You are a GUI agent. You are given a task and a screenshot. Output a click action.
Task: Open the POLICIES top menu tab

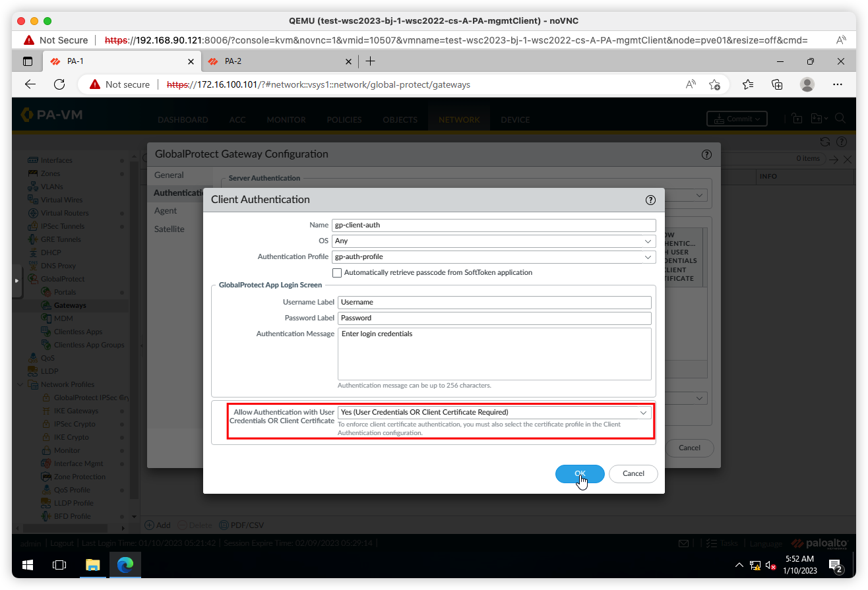(344, 120)
